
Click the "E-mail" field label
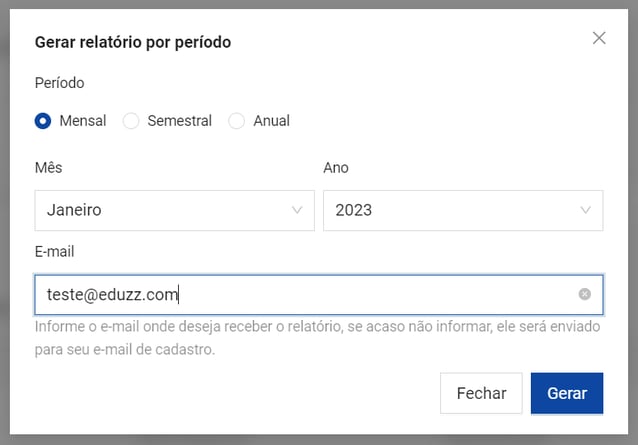pos(54,252)
